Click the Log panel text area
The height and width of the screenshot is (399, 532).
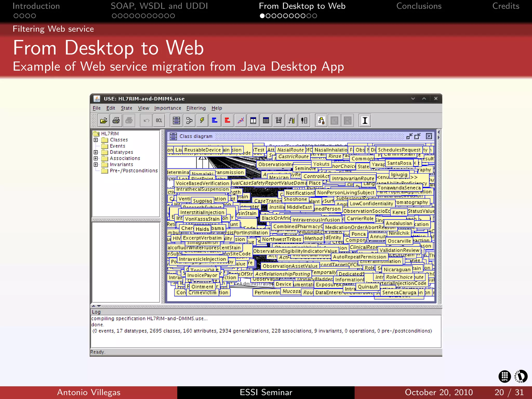click(266, 331)
